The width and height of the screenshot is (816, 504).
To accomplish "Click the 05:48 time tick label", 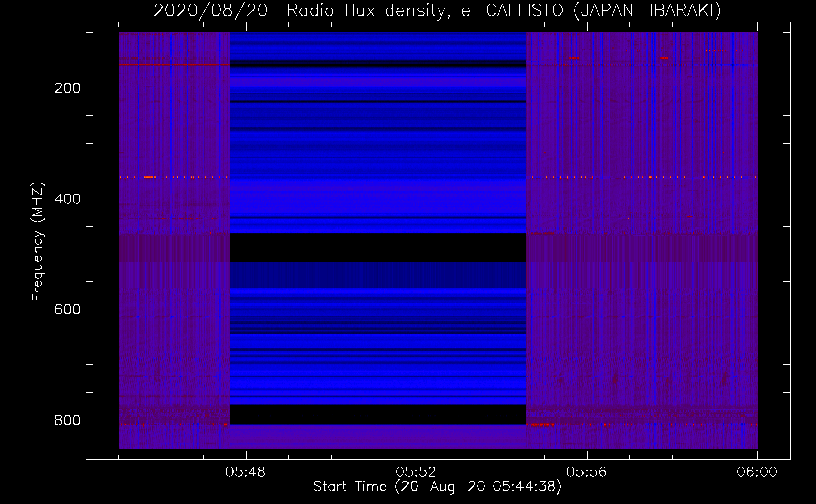I will (x=246, y=472).
